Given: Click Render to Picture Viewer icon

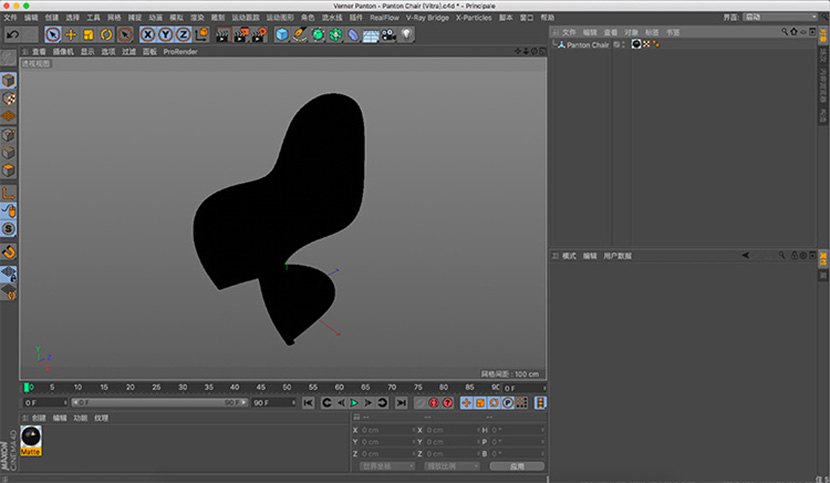Looking at the screenshot, I should tap(241, 34).
